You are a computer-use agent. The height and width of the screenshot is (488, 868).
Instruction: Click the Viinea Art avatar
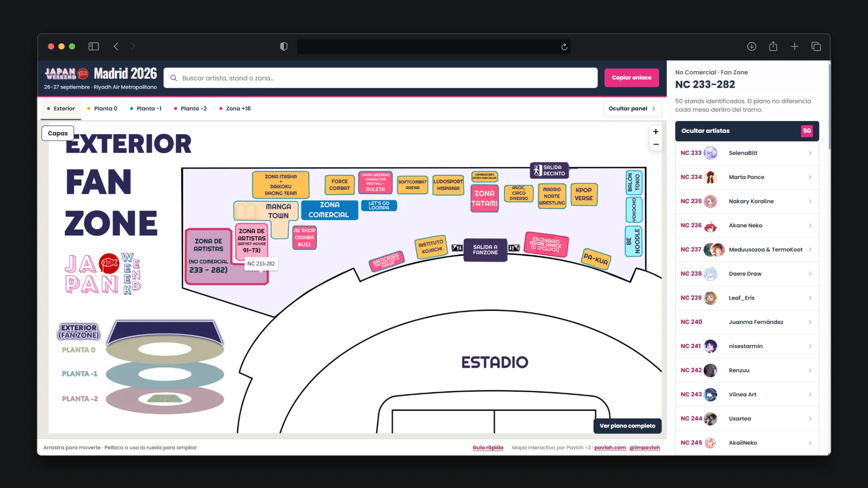[x=710, y=394]
